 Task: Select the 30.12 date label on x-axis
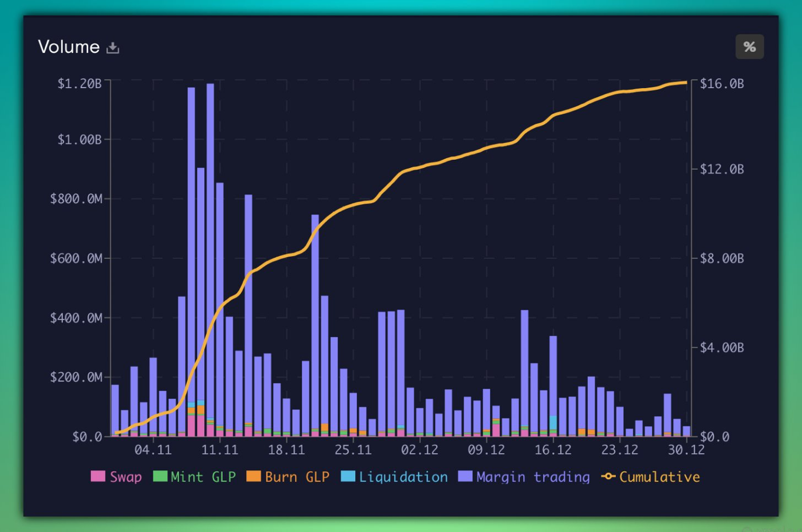click(686, 450)
